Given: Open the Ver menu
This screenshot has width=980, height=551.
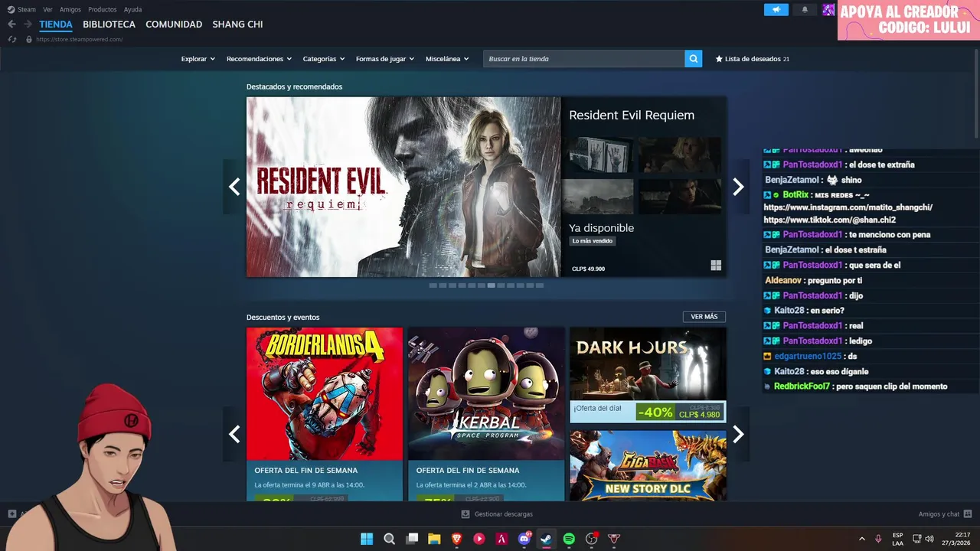Looking at the screenshot, I should point(47,9).
